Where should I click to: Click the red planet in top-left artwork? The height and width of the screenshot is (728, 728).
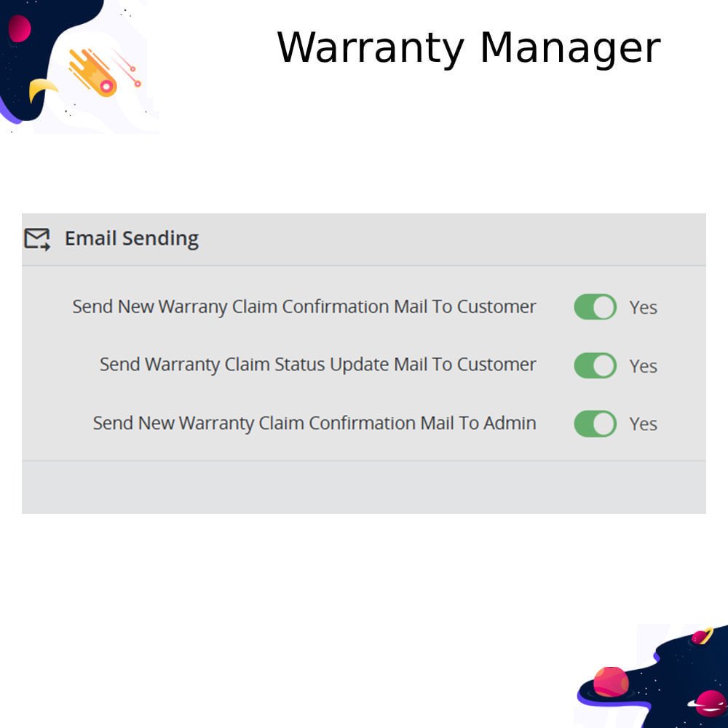19,28
